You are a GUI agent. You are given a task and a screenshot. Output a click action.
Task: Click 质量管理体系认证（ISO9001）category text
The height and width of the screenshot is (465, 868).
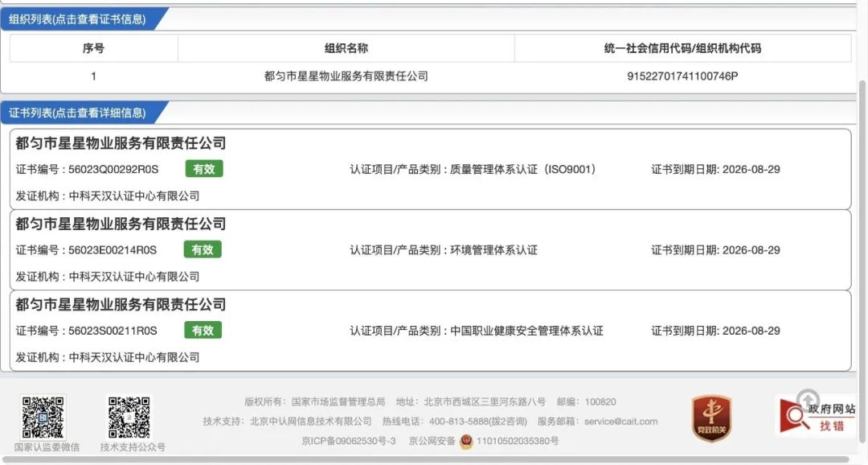[x=523, y=170]
